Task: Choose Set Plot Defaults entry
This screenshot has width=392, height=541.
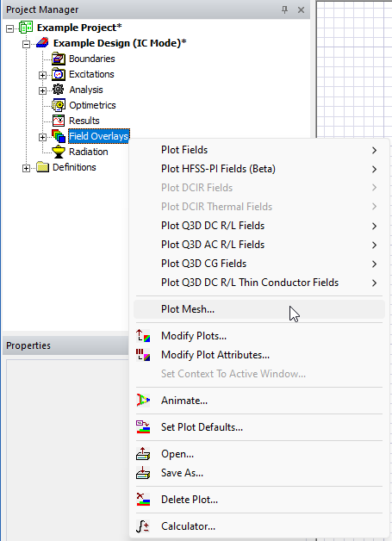Action: (259, 427)
